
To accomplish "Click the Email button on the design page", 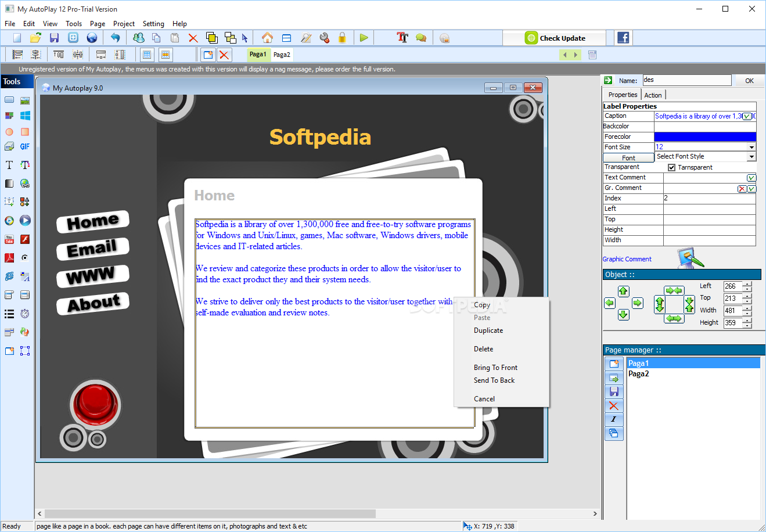I will click(92, 249).
